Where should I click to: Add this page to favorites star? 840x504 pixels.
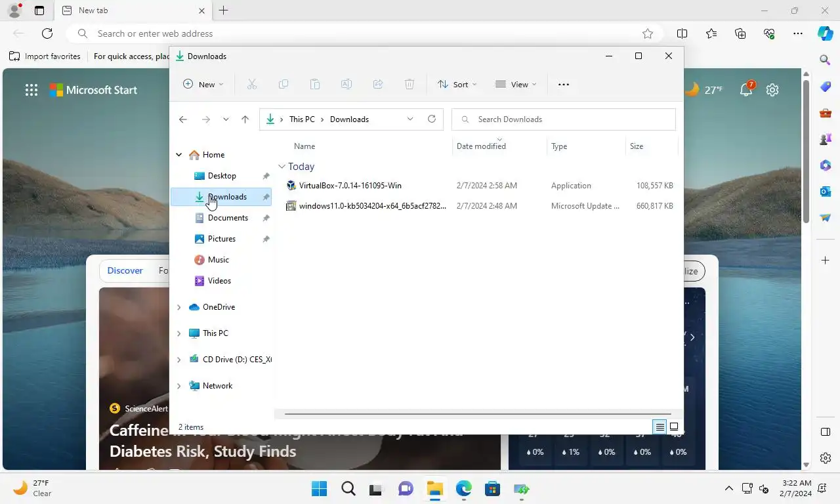point(648,33)
